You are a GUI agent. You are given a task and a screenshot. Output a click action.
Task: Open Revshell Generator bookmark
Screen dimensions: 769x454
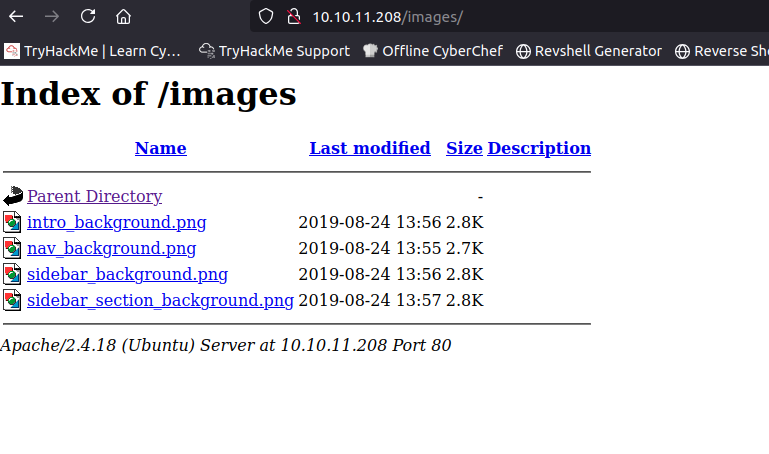tap(589, 51)
